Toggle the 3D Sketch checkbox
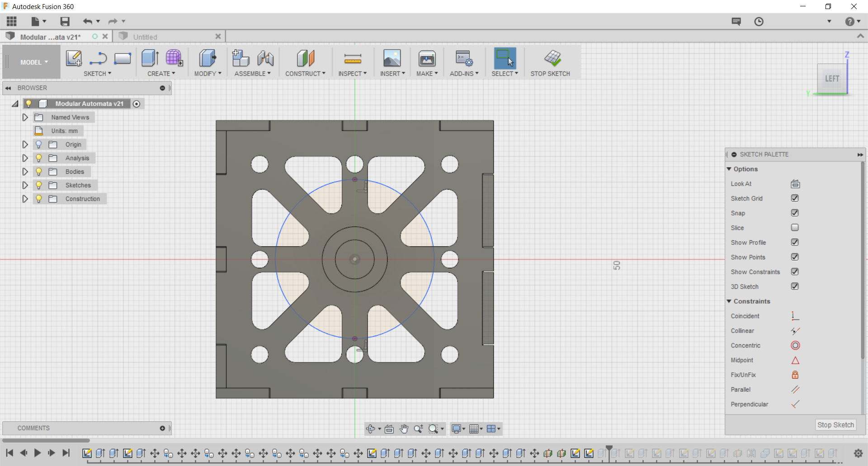 click(x=795, y=286)
